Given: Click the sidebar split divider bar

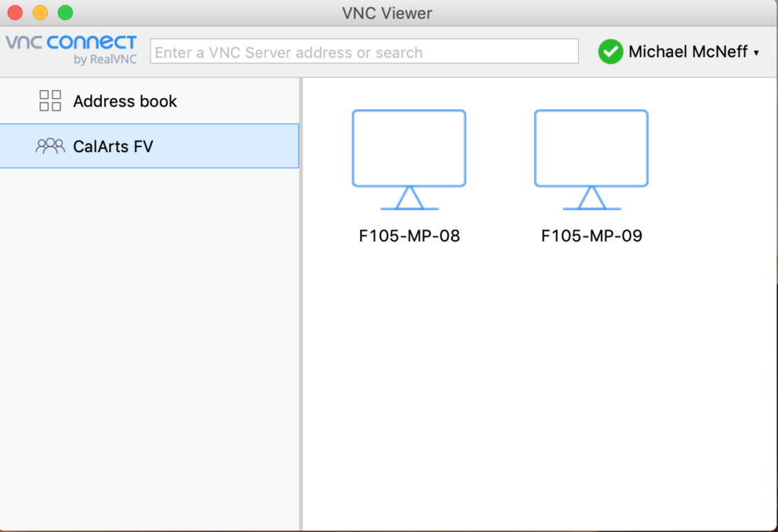Looking at the screenshot, I should [301, 304].
